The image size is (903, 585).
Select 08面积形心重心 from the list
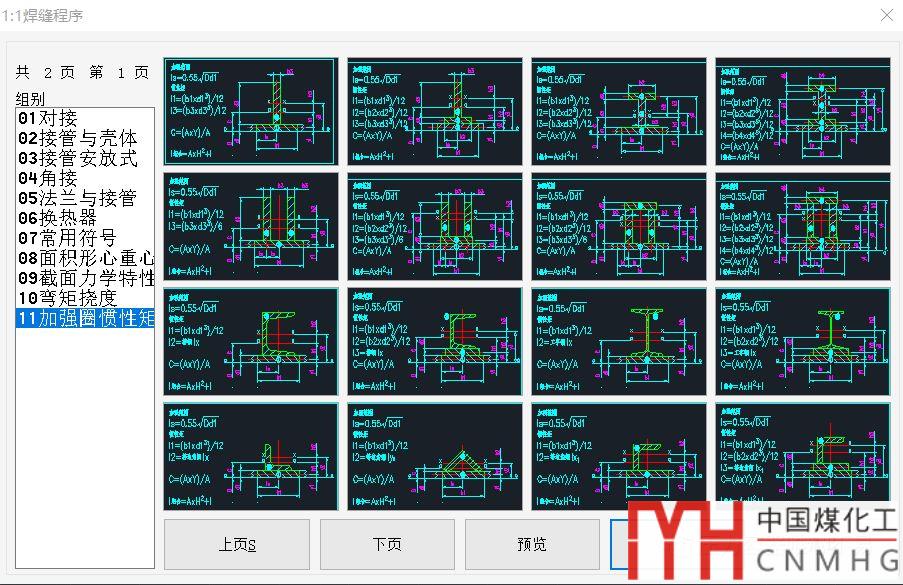(85, 258)
